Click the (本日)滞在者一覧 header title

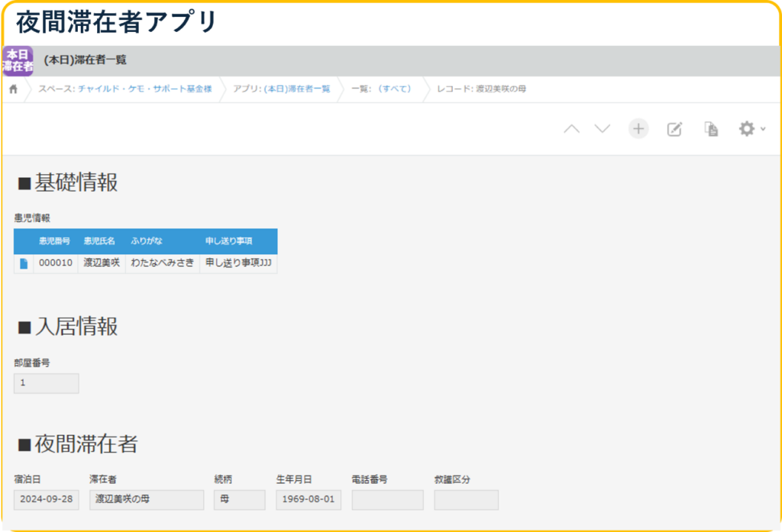click(x=86, y=60)
